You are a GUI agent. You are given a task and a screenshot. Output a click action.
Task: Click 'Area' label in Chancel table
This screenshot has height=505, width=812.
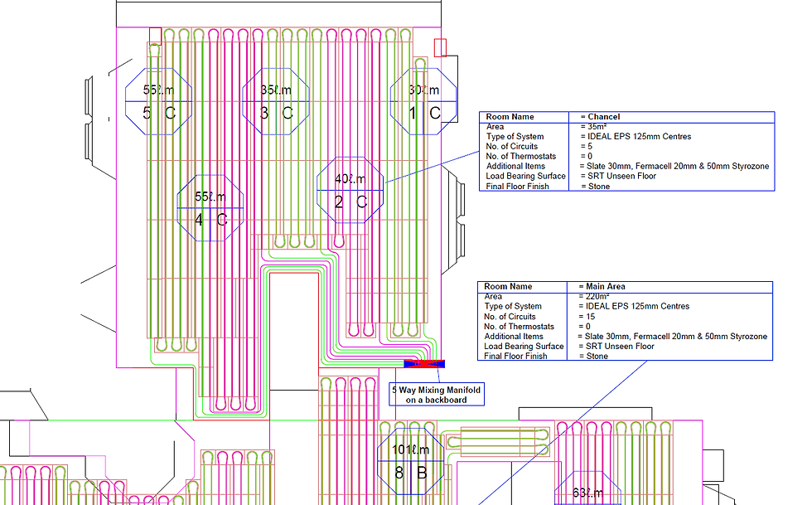tap(495, 127)
